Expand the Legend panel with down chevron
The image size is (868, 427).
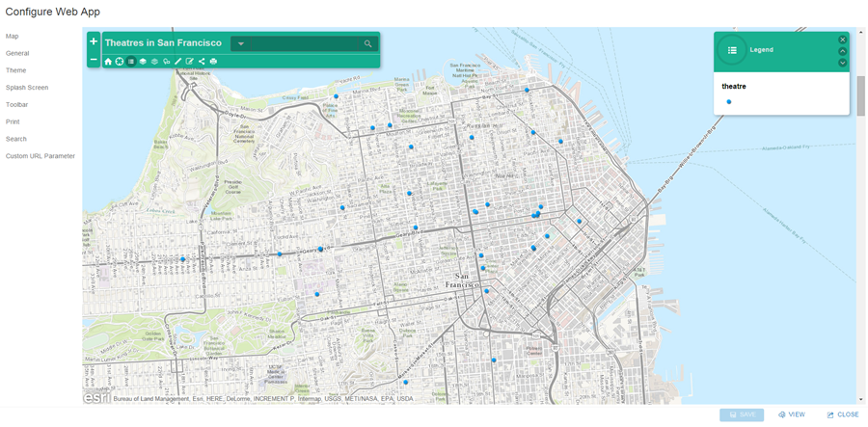(843, 63)
